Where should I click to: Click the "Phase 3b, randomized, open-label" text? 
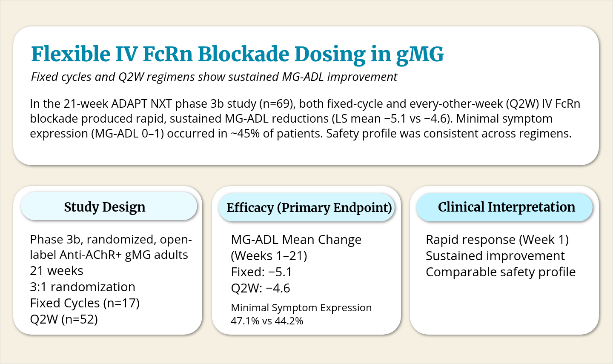click(x=111, y=240)
